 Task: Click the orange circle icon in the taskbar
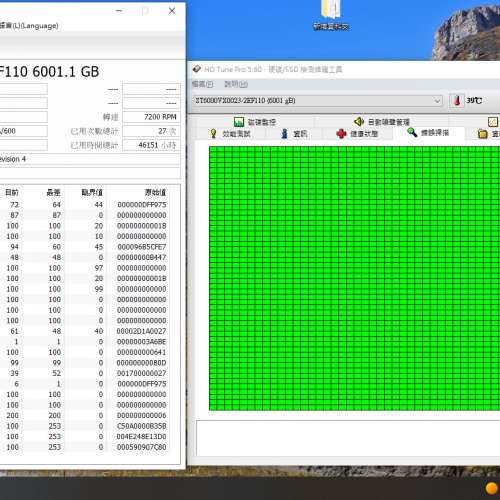click(x=491, y=488)
